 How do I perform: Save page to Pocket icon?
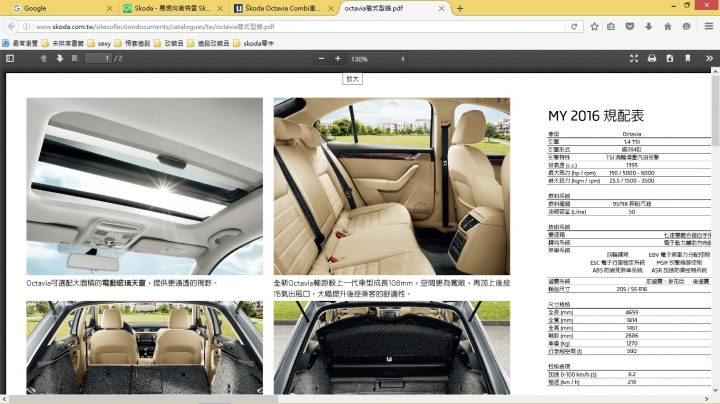pyautogui.click(x=630, y=27)
